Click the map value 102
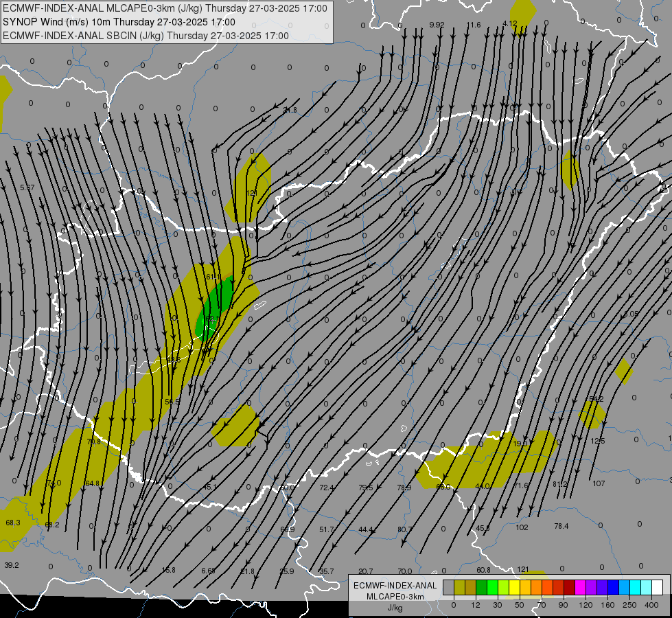This screenshot has height=618, width=672. [x=522, y=527]
